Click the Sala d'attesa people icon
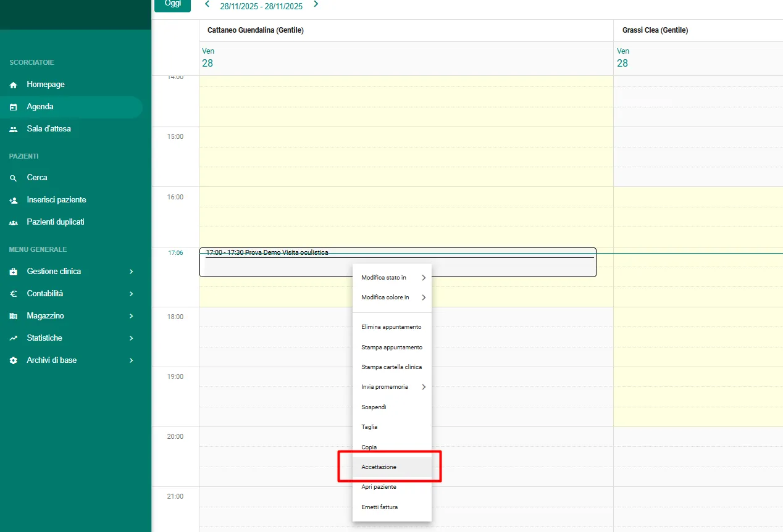The image size is (783, 532). [x=14, y=129]
